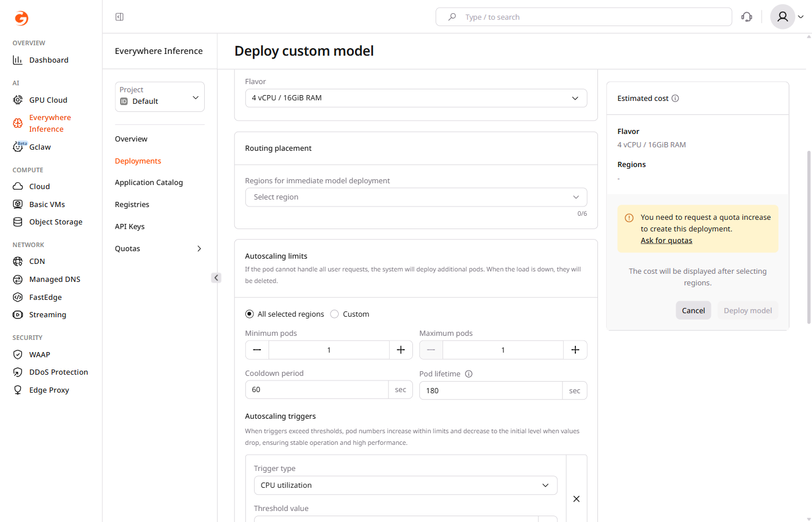Image resolution: width=812 pixels, height=522 pixels.
Task: Click the Edge Proxy icon
Action: pos(18,390)
